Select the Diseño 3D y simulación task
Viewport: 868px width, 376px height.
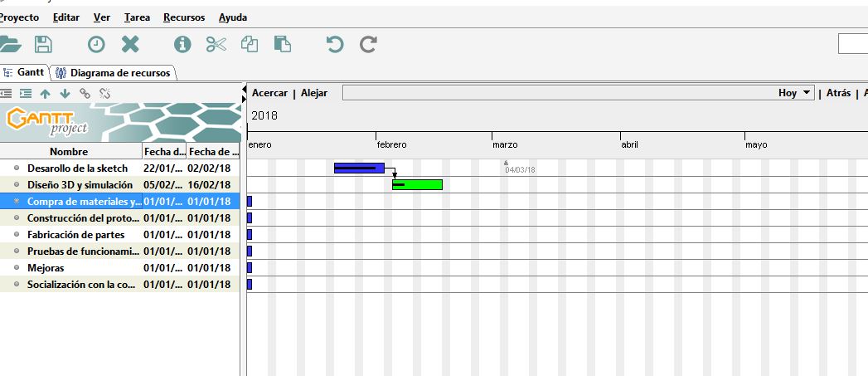pyautogui.click(x=80, y=184)
